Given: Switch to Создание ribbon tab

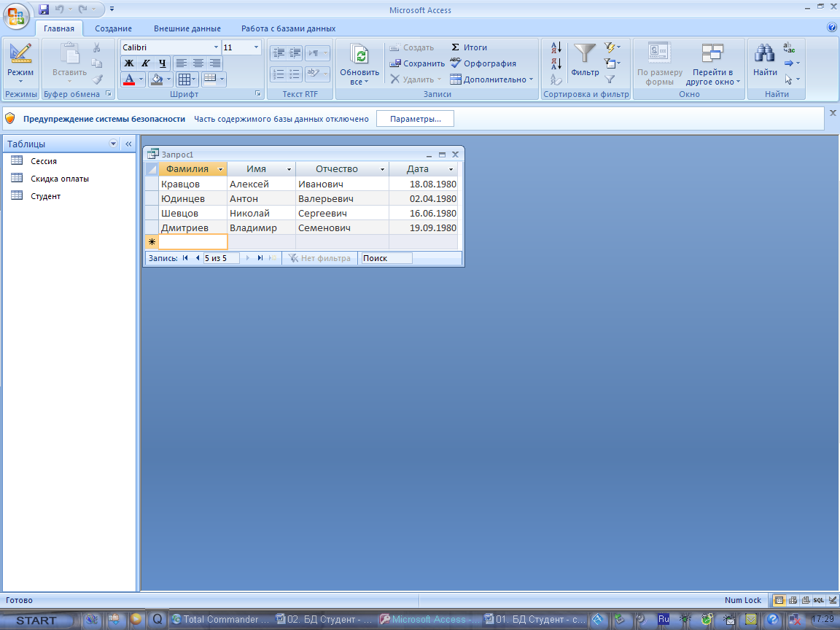Looking at the screenshot, I should 113,28.
